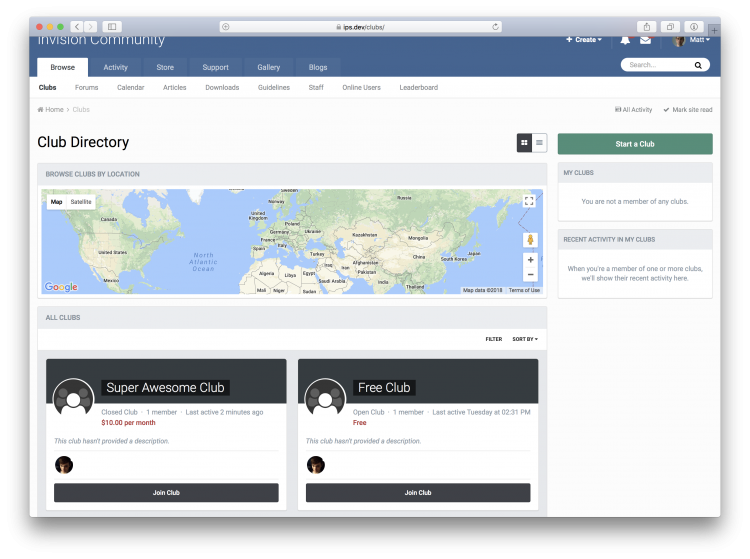Screen dimensions: 750x559
Task: Select the Support tab
Action: click(x=215, y=67)
